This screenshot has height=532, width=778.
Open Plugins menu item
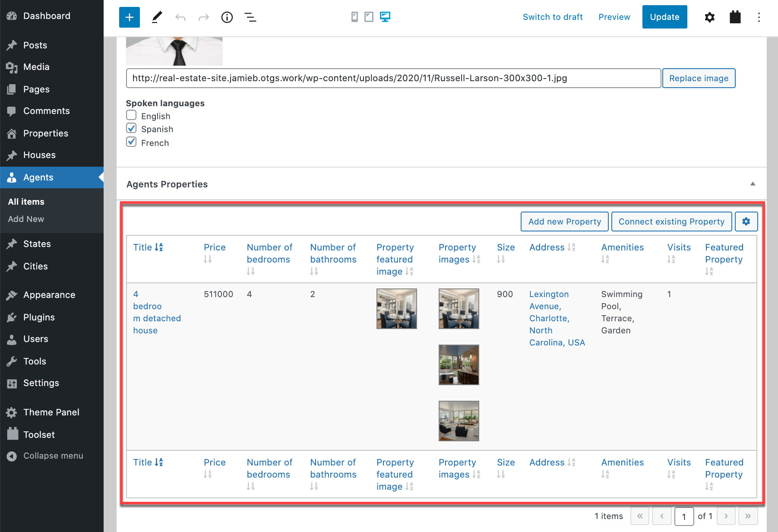(x=39, y=317)
